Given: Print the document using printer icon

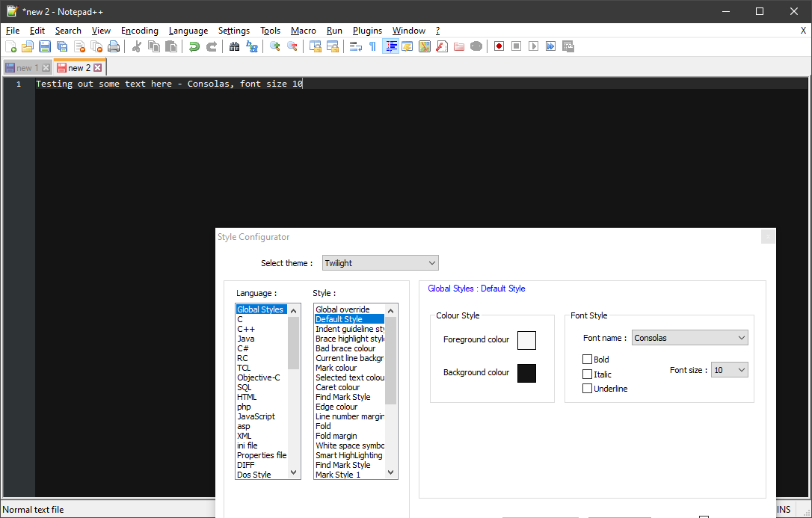Looking at the screenshot, I should (x=114, y=46).
